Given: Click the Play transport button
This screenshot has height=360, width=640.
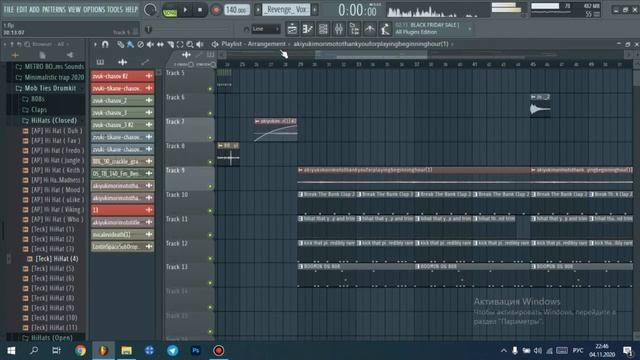Looking at the screenshot, I should (x=185, y=10).
